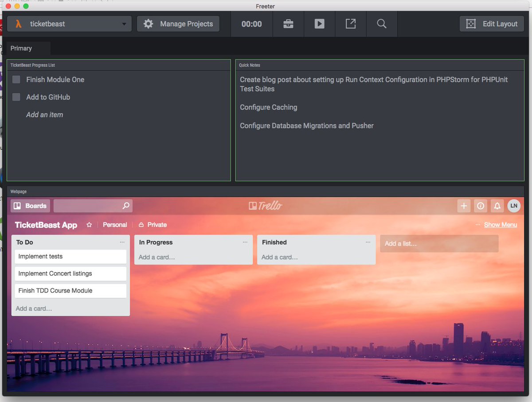Click the Private visibility button
The width and height of the screenshot is (532, 402).
click(x=153, y=225)
